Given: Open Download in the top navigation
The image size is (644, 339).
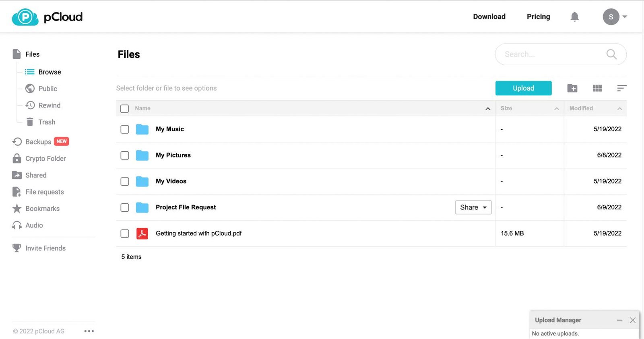Looking at the screenshot, I should coord(489,17).
